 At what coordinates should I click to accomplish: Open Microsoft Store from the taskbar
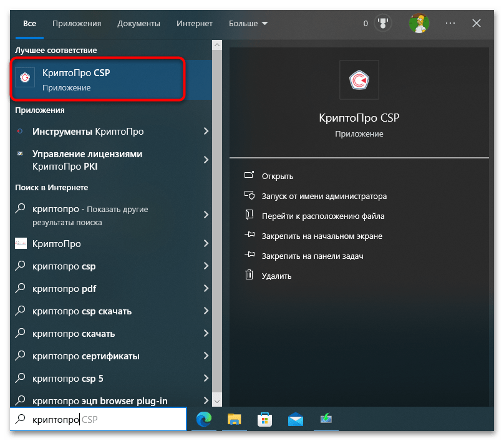click(x=265, y=419)
